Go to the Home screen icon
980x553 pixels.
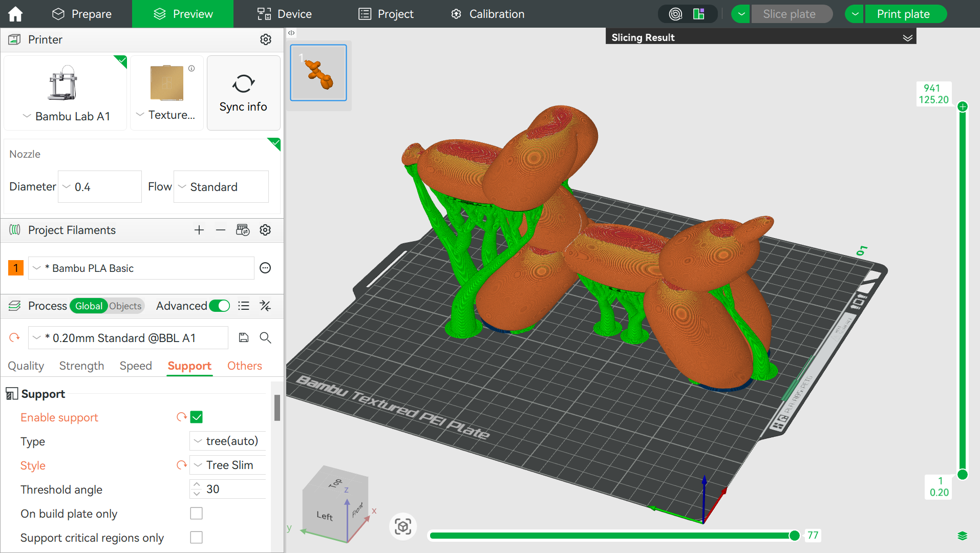tap(15, 14)
